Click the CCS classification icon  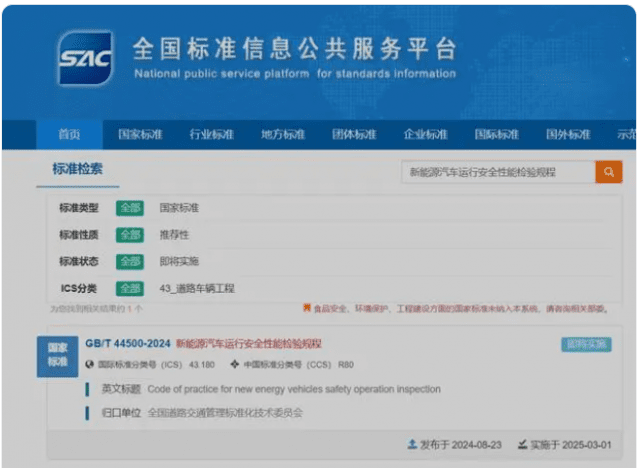tap(234, 364)
